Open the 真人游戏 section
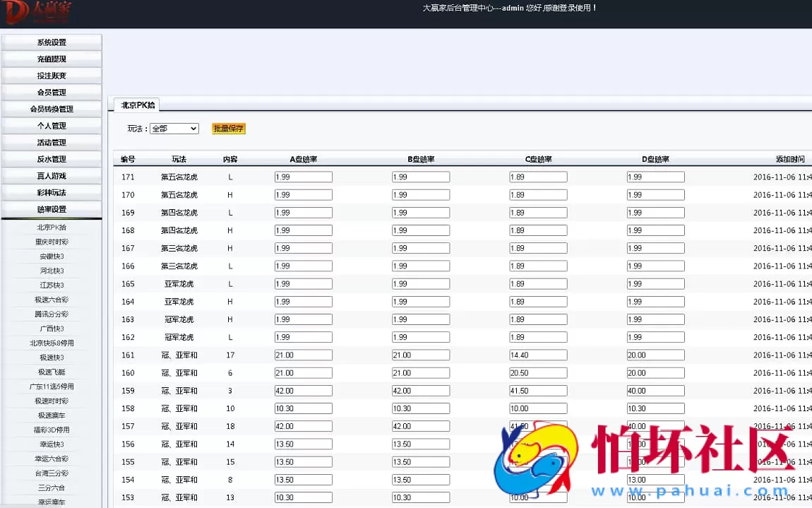 point(51,175)
